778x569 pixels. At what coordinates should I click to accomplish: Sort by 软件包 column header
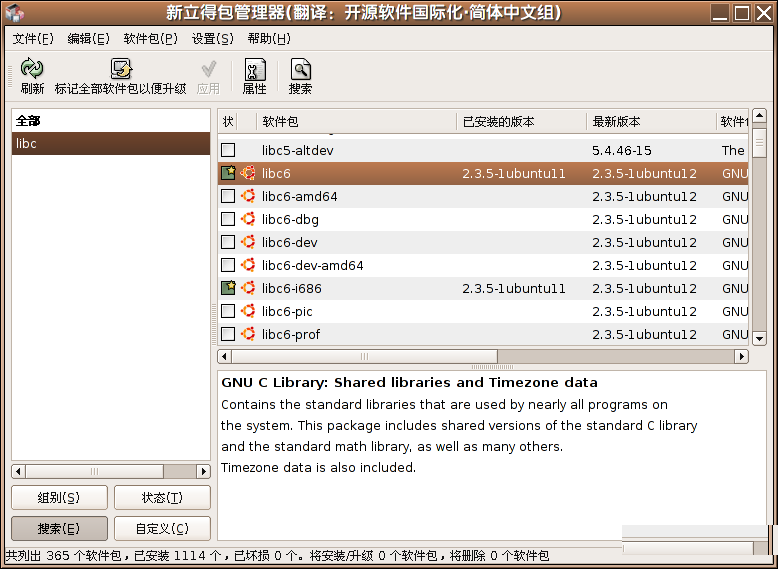[x=356, y=122]
